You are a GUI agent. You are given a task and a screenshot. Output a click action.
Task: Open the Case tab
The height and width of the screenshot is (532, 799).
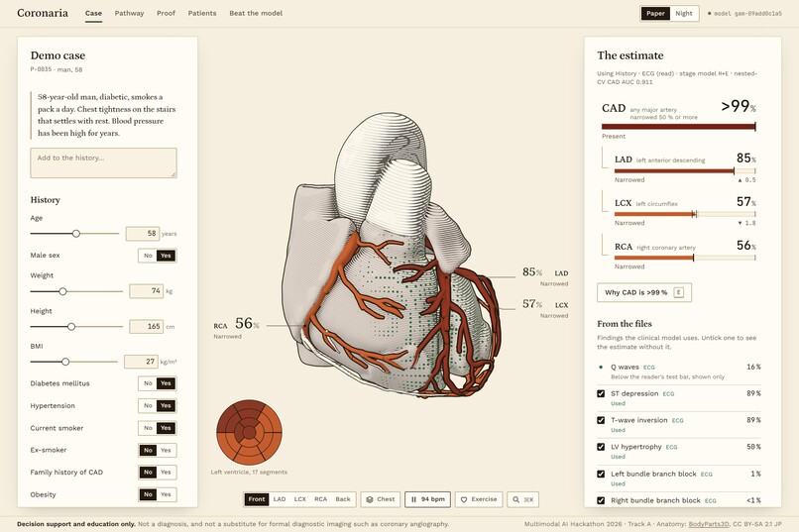click(x=93, y=13)
